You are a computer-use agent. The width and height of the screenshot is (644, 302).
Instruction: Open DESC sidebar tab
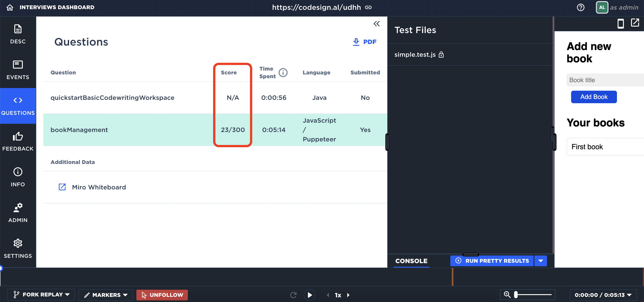point(18,34)
